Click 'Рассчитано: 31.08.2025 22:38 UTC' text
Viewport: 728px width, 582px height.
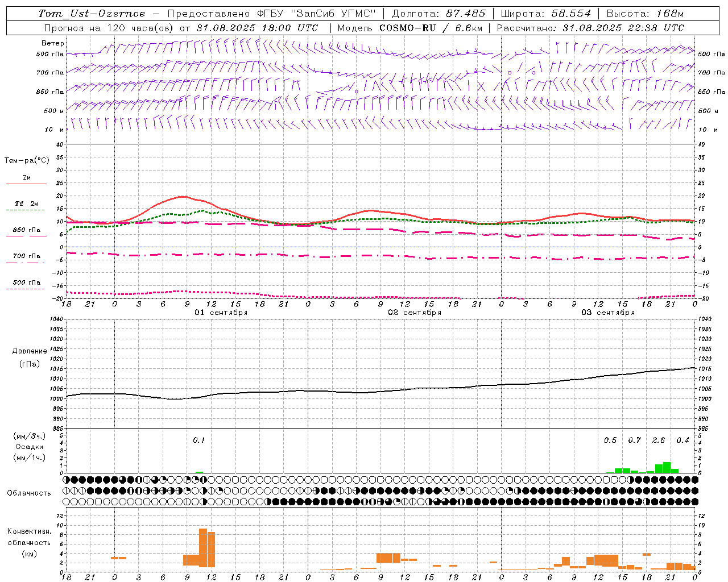[590, 28]
